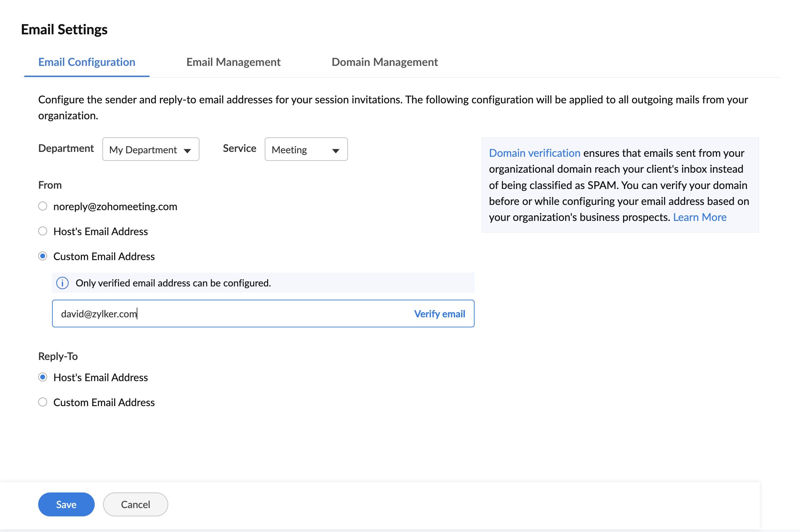Screen dimensions: 800x532
Task: Switch to the Email Management tab
Action: tap(233, 62)
